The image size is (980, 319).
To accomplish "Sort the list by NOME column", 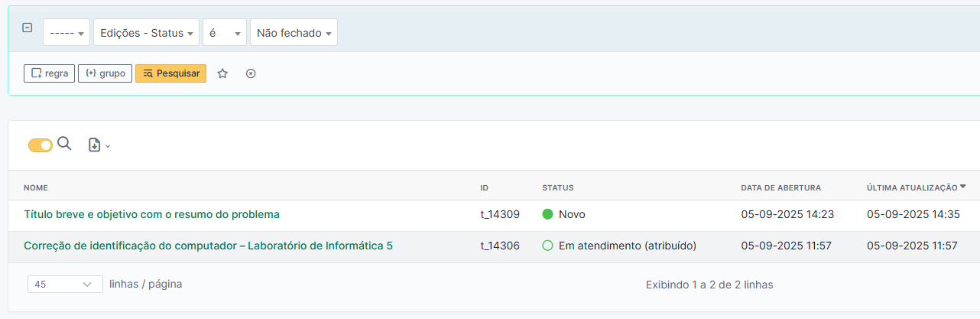I will pos(36,187).
